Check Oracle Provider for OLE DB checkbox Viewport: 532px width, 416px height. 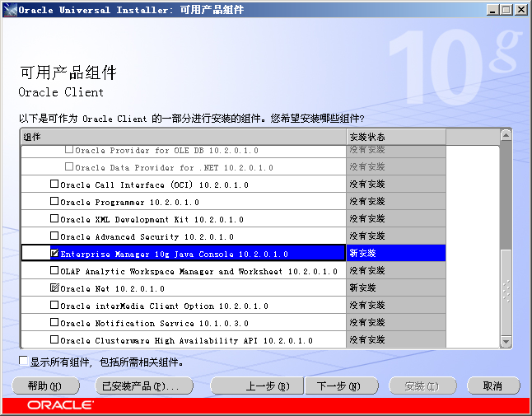[69, 149]
